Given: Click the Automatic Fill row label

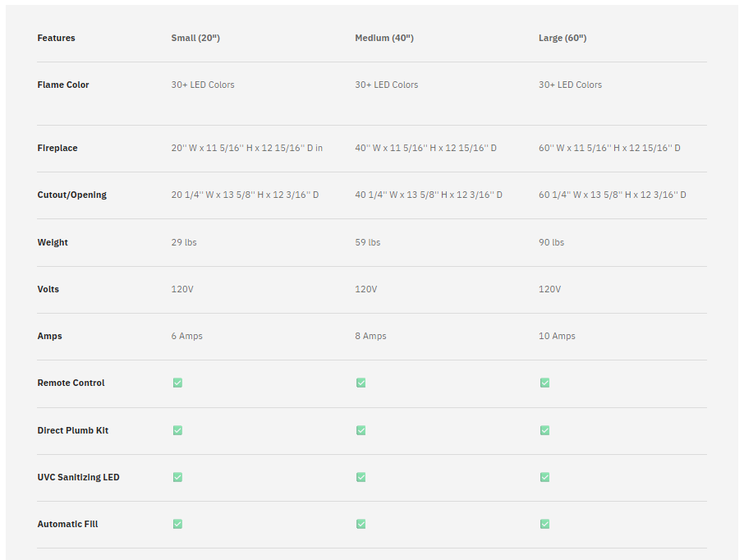Looking at the screenshot, I should [68, 524].
